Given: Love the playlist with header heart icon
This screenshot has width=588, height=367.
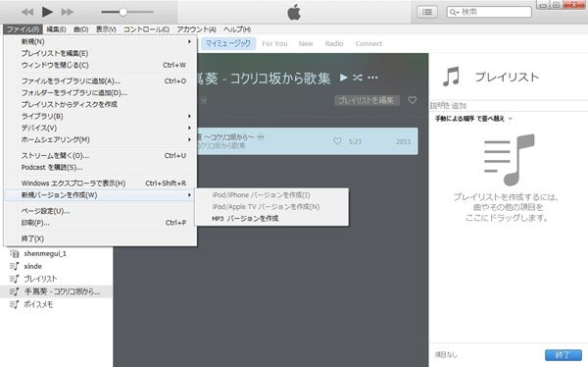Looking at the screenshot, I should click(413, 100).
